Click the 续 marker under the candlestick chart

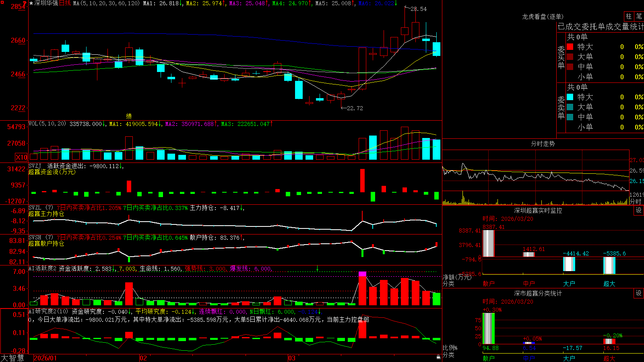click(x=129, y=116)
